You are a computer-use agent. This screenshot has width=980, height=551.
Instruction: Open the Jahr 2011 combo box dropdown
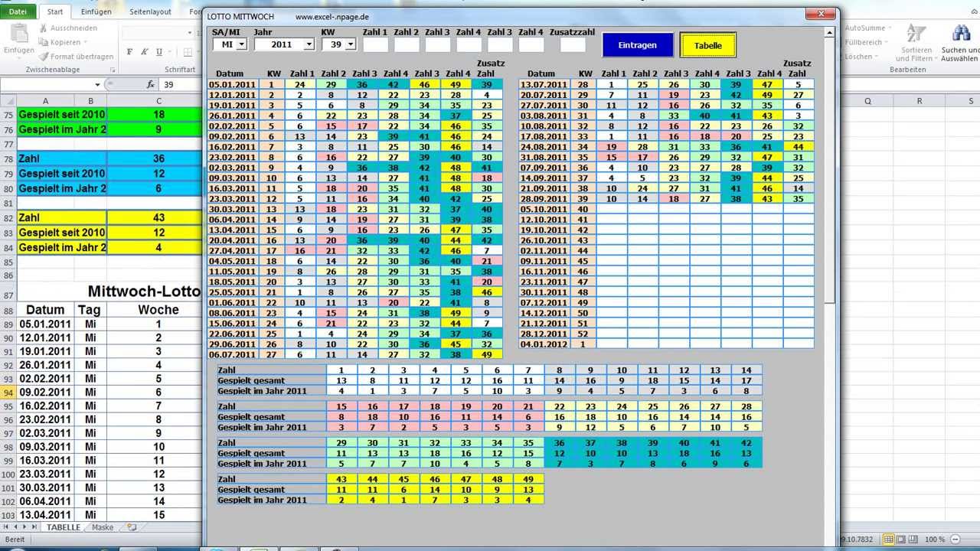coord(309,45)
